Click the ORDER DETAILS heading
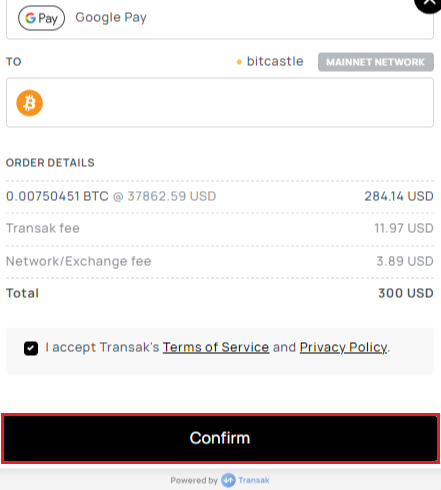The width and height of the screenshot is (441, 490). point(50,163)
